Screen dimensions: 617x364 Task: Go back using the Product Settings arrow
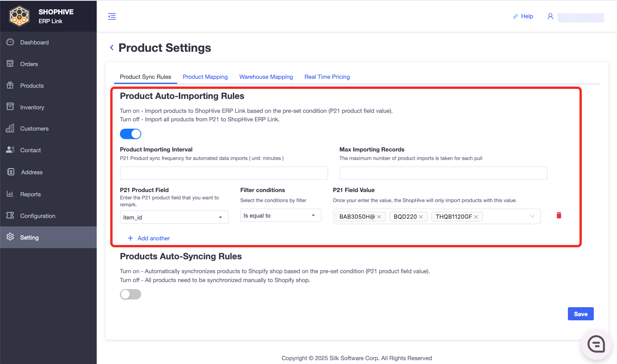[x=112, y=48]
